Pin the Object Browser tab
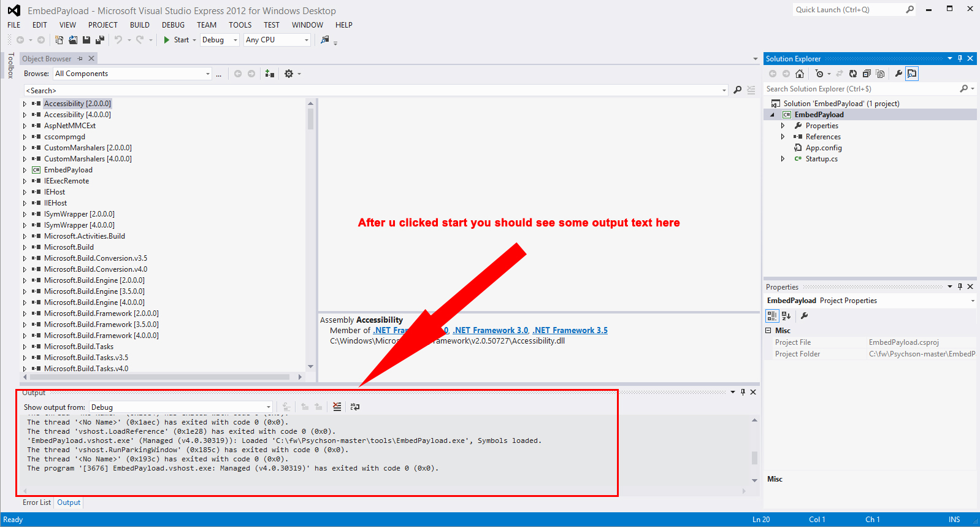 point(80,59)
